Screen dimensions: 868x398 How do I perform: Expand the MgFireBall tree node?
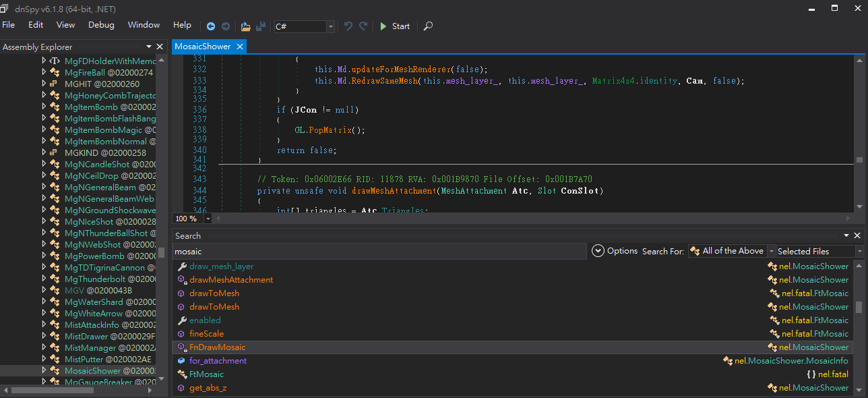tap(44, 72)
